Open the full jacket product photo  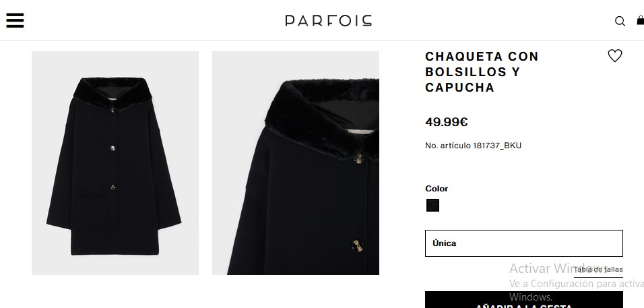pos(115,163)
